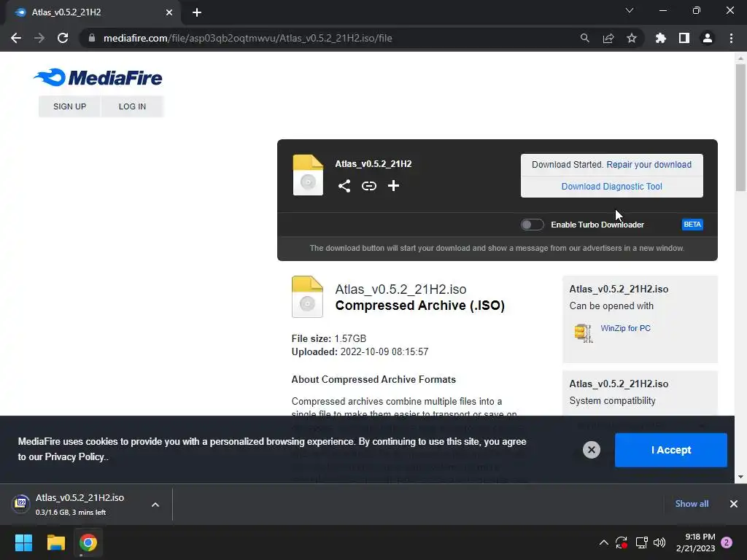Click the share page icon in address bar
The image size is (747, 560).
click(x=608, y=38)
